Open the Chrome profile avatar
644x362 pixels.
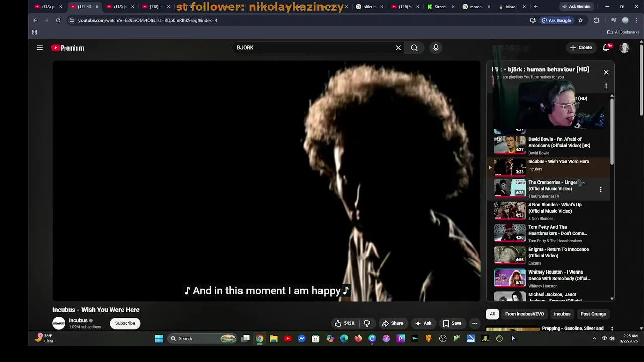point(625,20)
